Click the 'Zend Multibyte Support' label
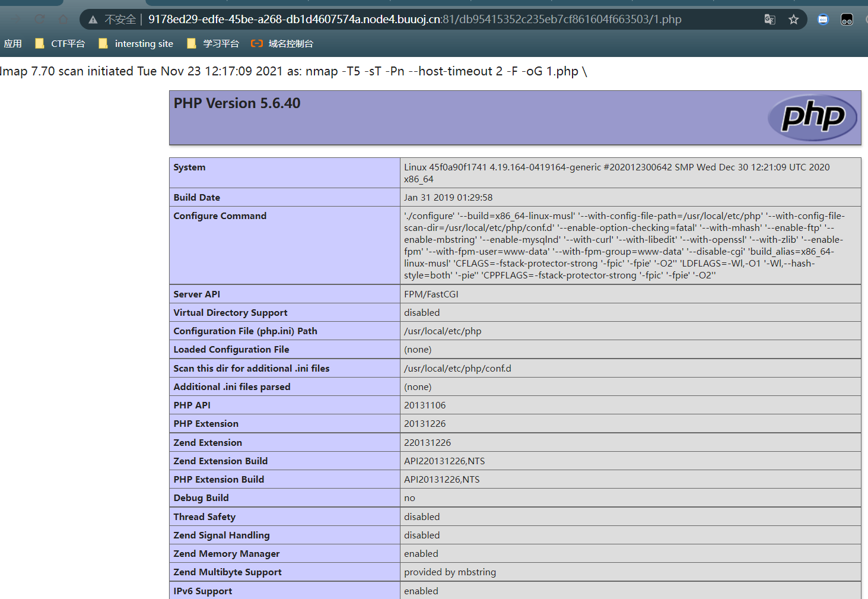Image resolution: width=868 pixels, height=599 pixels. point(227,572)
